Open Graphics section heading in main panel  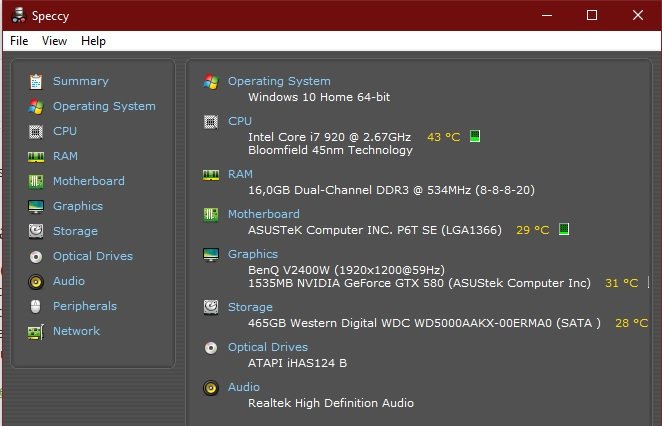(253, 254)
